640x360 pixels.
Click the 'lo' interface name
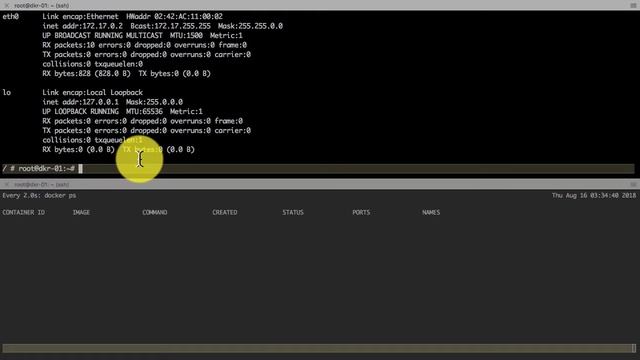coord(7,93)
